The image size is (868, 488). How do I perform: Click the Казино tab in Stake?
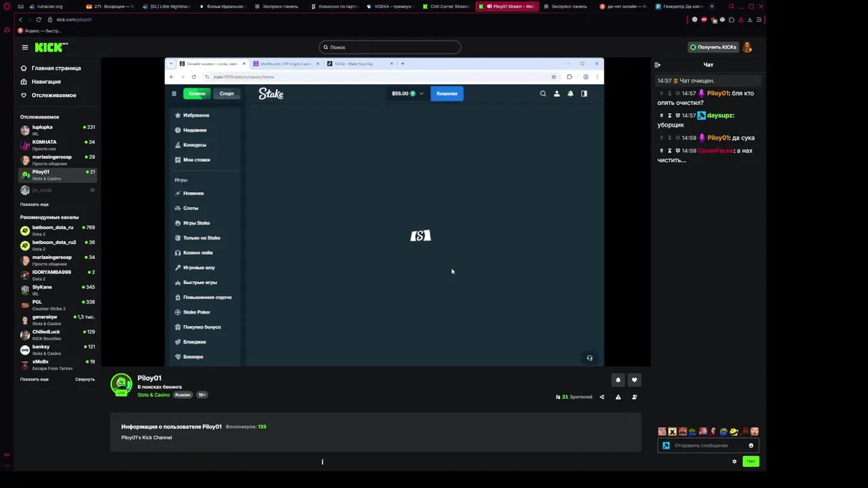tap(197, 94)
